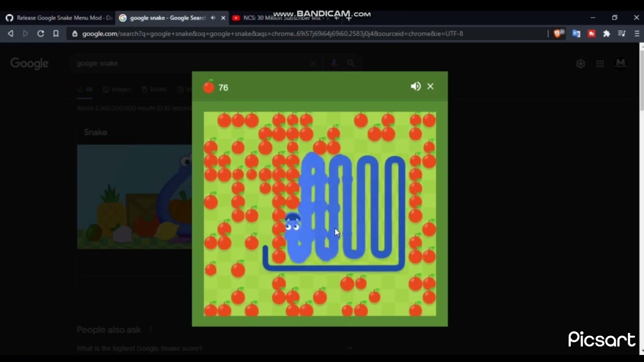644x362 pixels.
Task: Mute the snake game sound
Action: 416,86
